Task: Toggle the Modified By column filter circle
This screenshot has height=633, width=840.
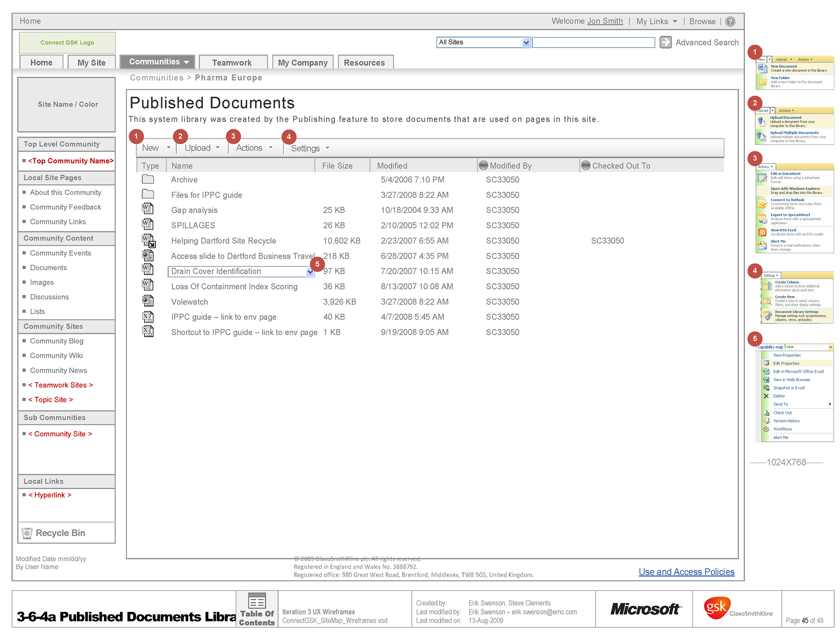Action: [483, 165]
